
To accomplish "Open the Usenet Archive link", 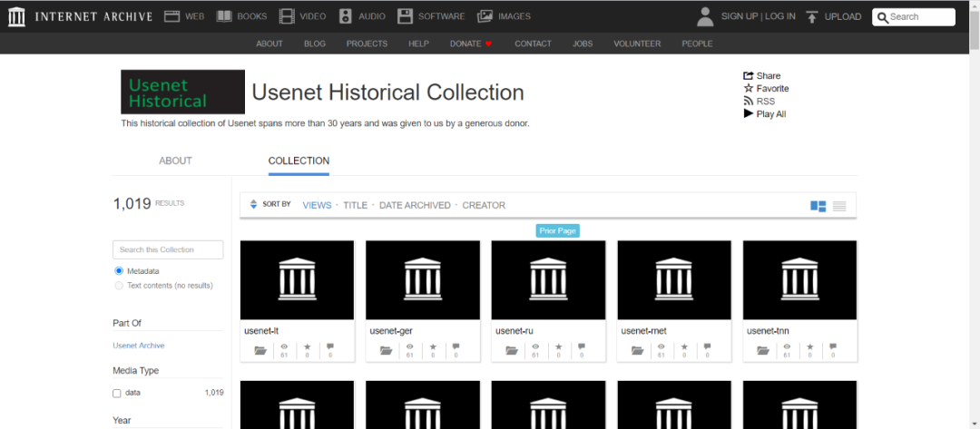I will click(139, 346).
